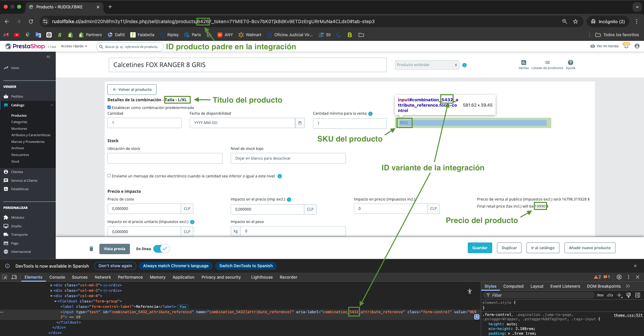Collapse the col-md-4 div node
The height and width of the screenshot is (336, 644).
click(x=51, y=296)
